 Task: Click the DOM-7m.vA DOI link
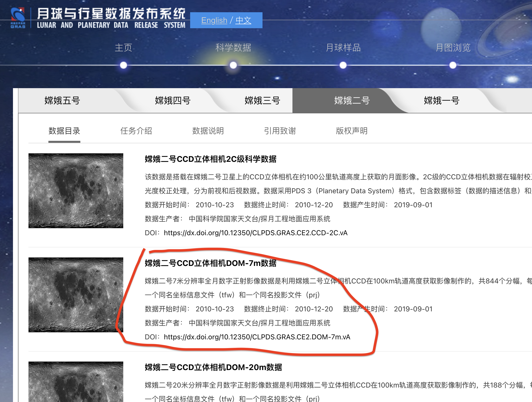click(x=257, y=337)
